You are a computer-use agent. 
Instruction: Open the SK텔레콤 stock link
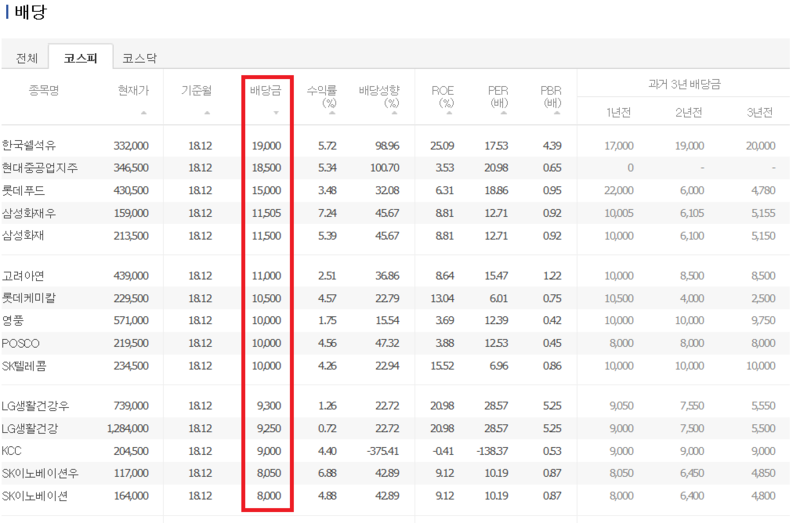click(24, 366)
